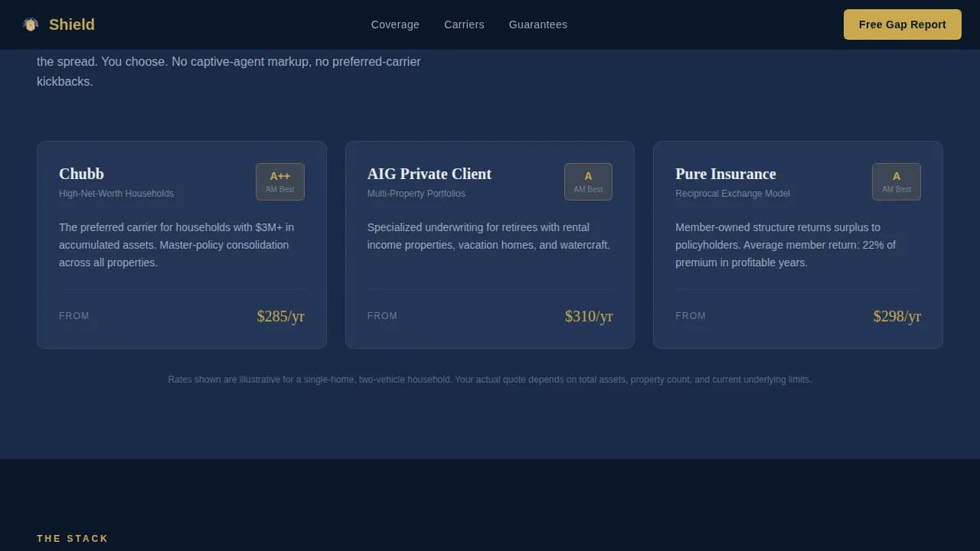
Task: Open the Carriers nav item
Action: coord(464,24)
